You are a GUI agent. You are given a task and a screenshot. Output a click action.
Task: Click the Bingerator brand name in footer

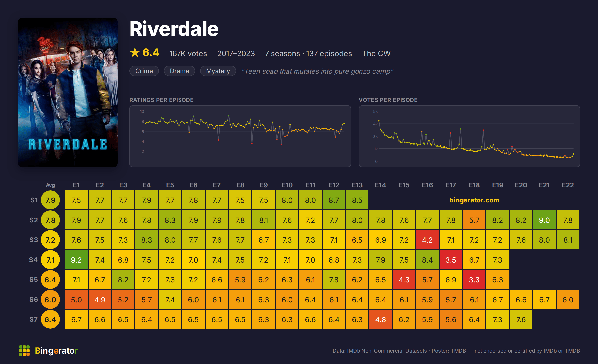56,351
